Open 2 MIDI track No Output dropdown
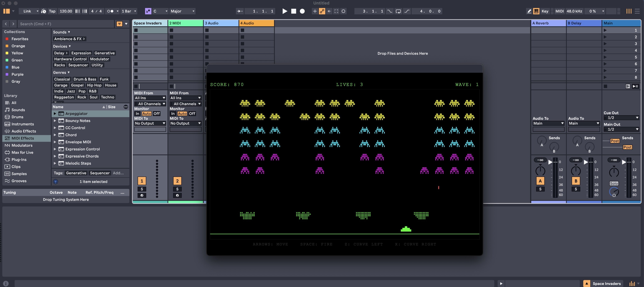Viewport: 644px width, 287px height. coord(186,123)
